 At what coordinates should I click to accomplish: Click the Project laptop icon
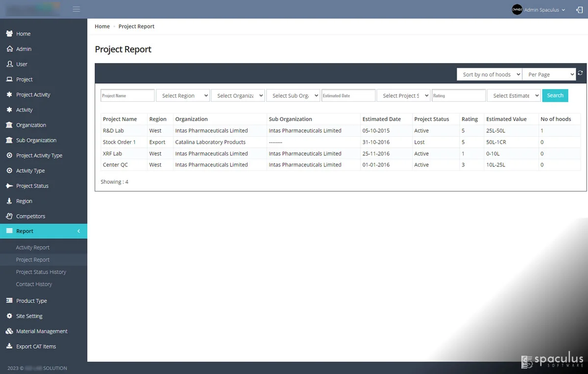(x=9, y=79)
